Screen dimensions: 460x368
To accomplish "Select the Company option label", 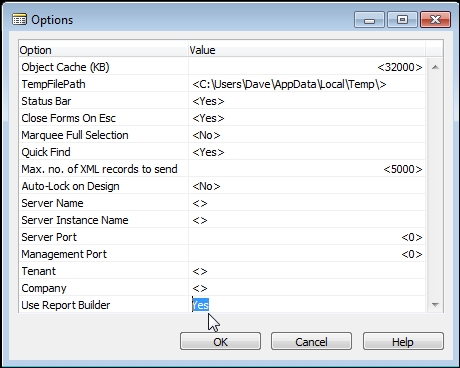I will (44, 288).
